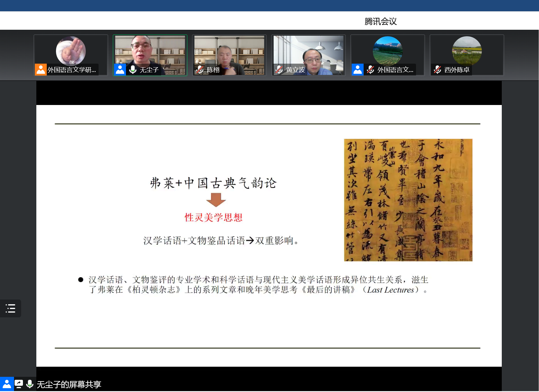Click the orange down arrow on the slide
Screen dimensions: 539x392
[x=216, y=200]
